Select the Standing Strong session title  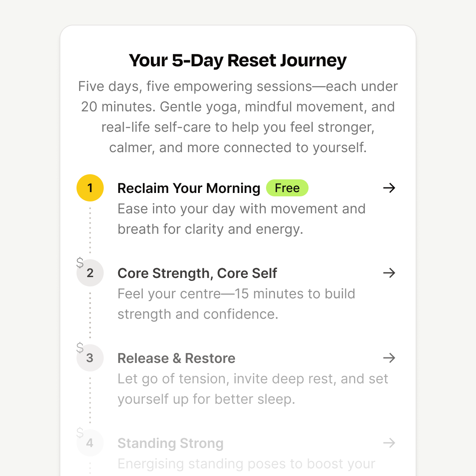click(170, 443)
